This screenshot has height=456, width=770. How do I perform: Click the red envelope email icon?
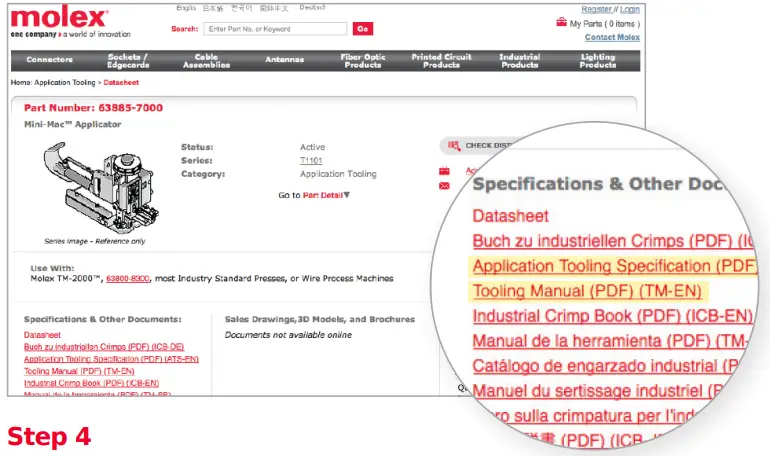(x=444, y=186)
